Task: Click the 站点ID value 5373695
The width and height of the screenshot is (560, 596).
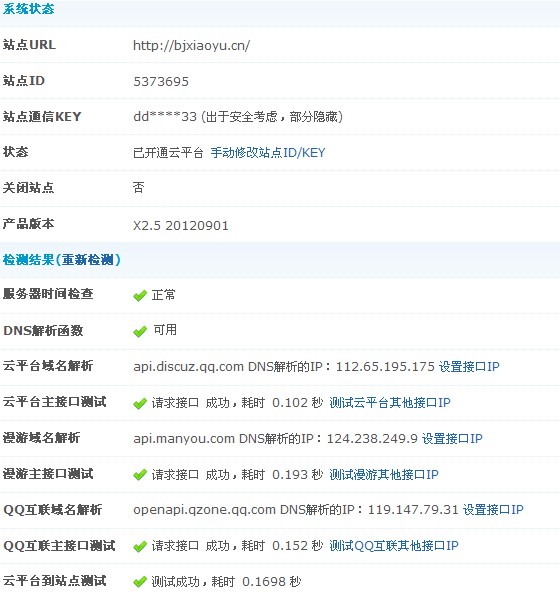Action: point(161,82)
